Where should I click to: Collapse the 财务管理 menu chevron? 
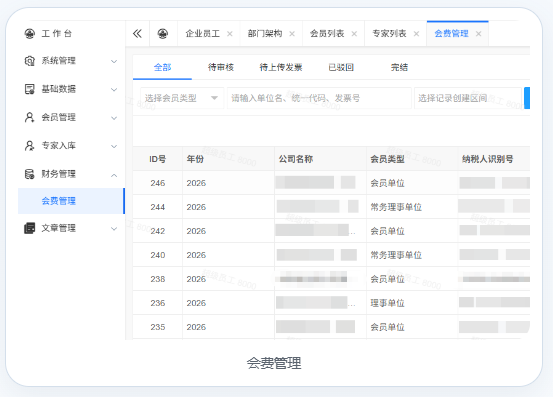point(114,175)
